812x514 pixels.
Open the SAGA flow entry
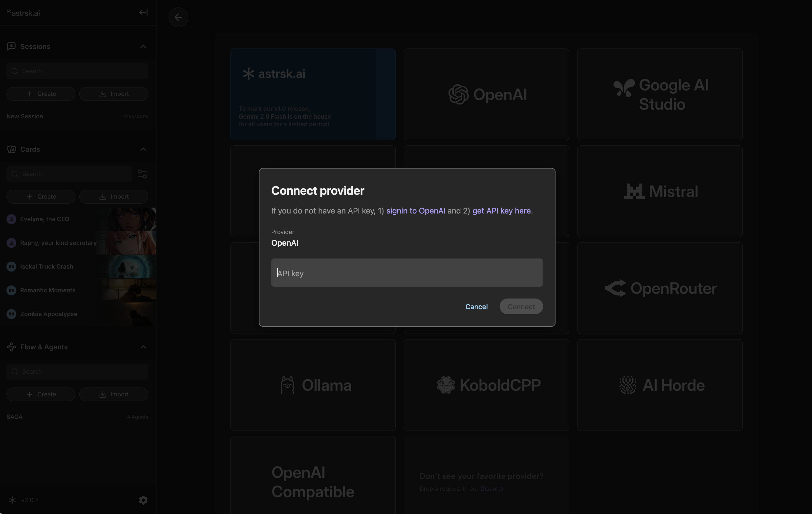click(x=77, y=417)
